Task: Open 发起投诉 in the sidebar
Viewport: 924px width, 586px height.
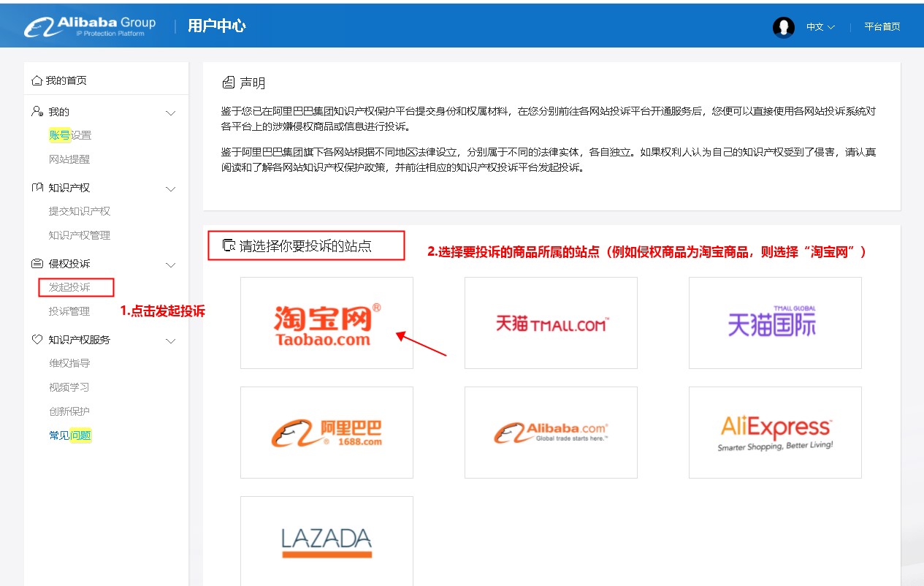Action: click(70, 287)
